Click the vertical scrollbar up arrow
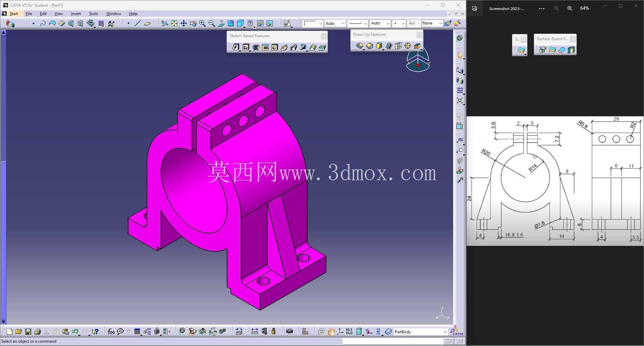Image resolution: width=644 pixels, height=346 pixels. click(x=3, y=32)
